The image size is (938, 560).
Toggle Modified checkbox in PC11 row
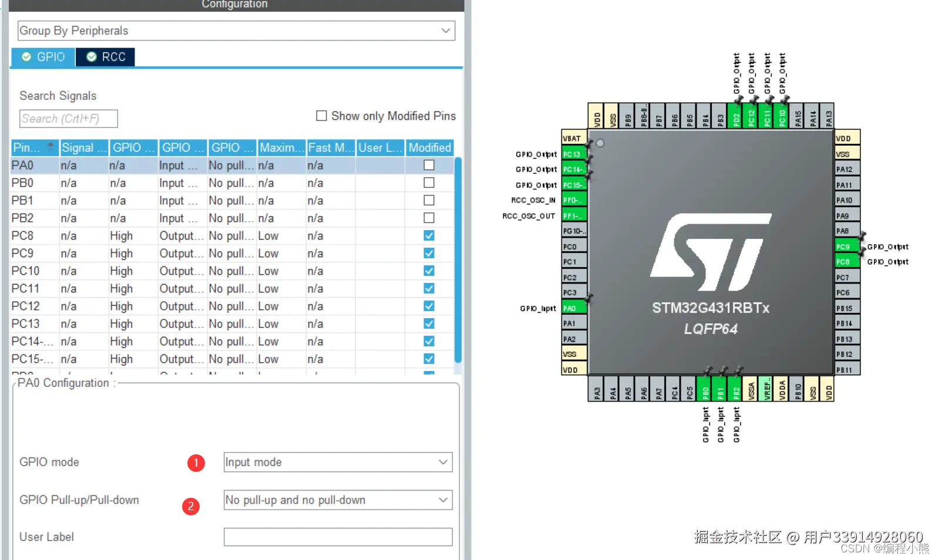click(429, 289)
